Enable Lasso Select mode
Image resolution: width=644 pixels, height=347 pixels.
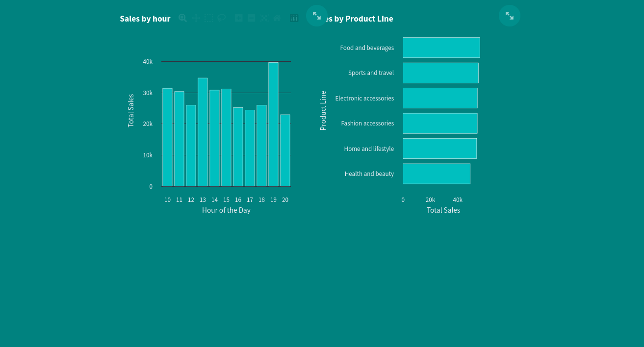pyautogui.click(x=221, y=18)
